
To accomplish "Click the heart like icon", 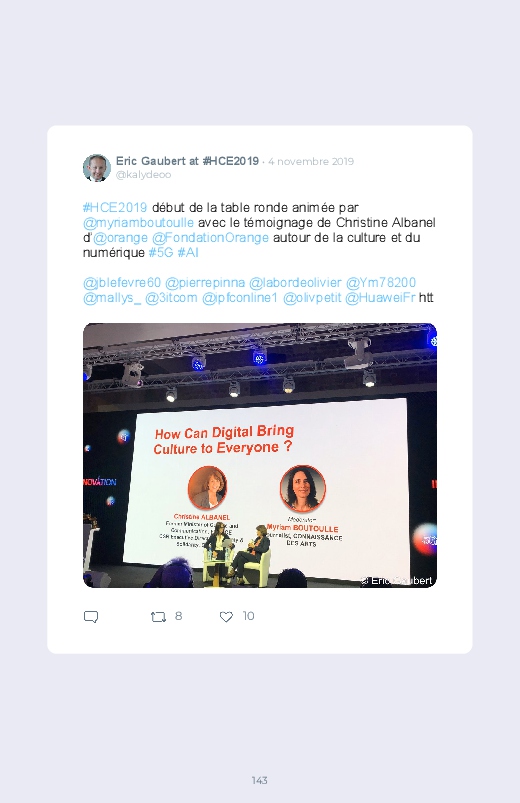I will coord(226,617).
